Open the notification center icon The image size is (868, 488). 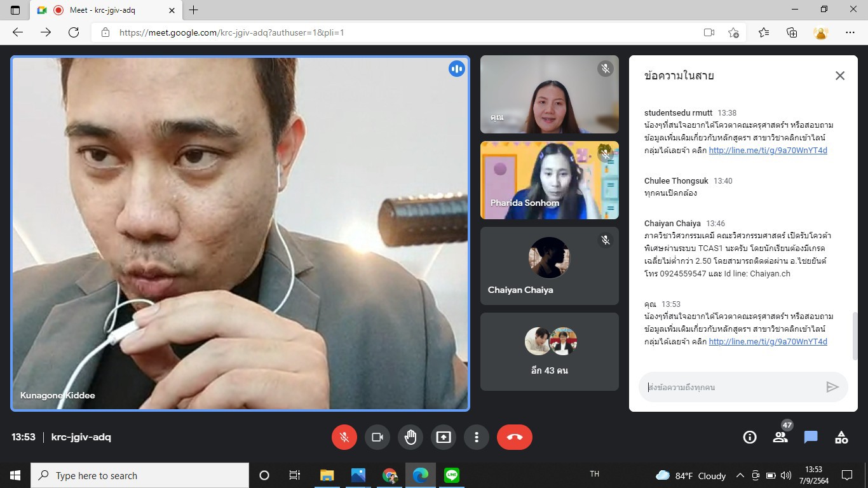point(846,475)
